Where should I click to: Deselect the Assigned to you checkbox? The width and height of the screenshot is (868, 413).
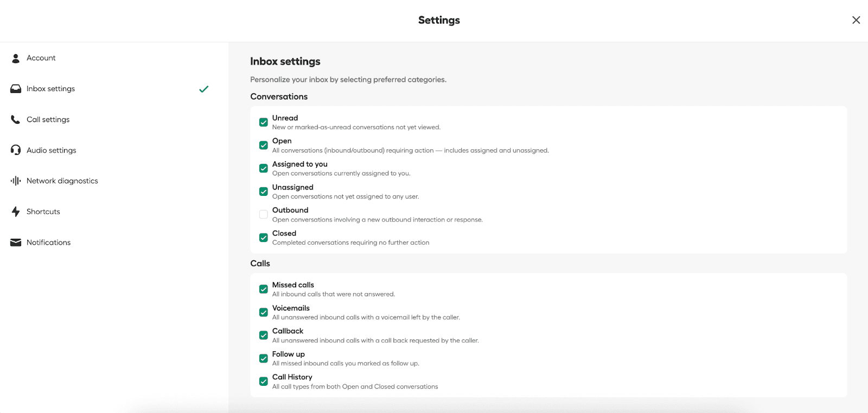264,168
